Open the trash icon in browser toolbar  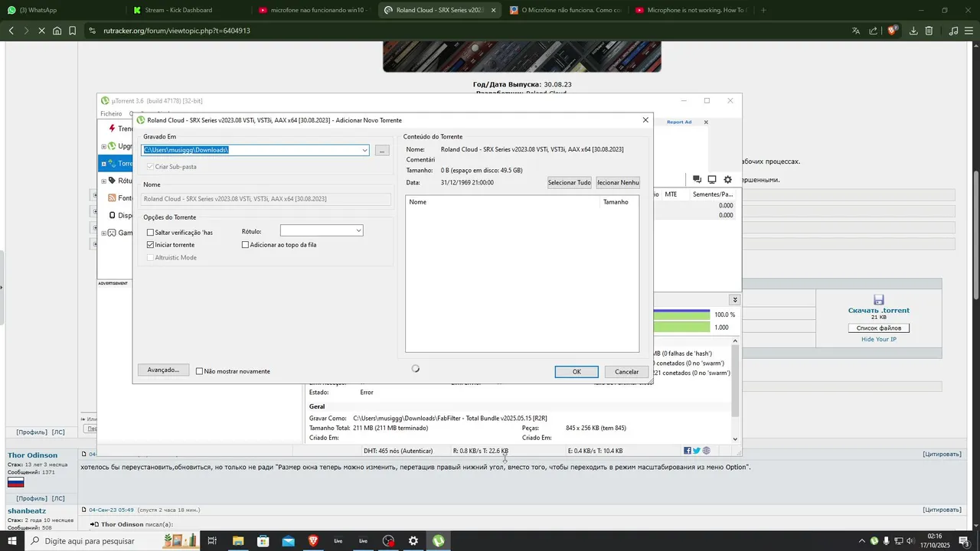coord(929,31)
